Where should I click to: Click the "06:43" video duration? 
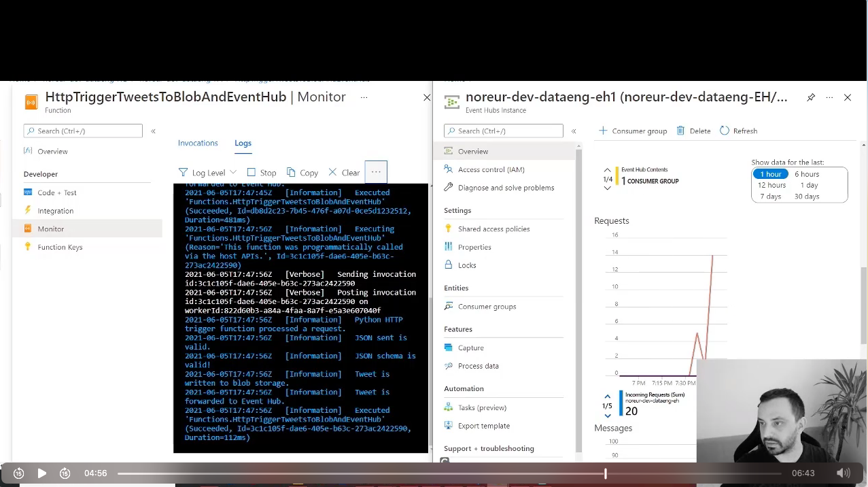[x=803, y=473]
